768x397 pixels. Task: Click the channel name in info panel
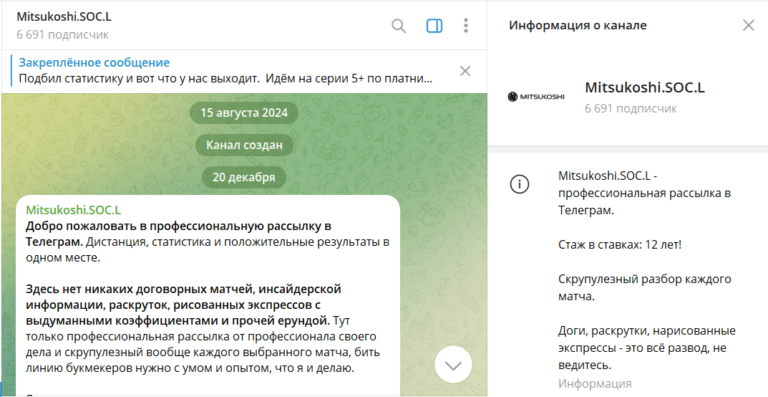[645, 88]
